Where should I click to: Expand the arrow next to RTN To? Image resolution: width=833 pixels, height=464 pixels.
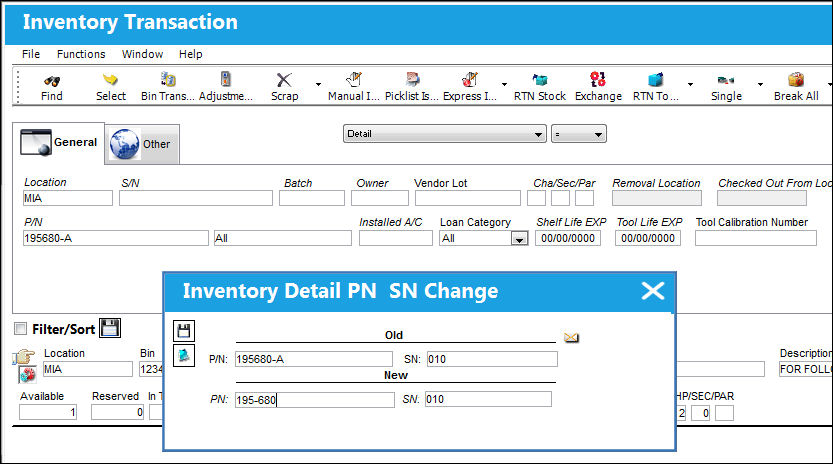coord(690,84)
